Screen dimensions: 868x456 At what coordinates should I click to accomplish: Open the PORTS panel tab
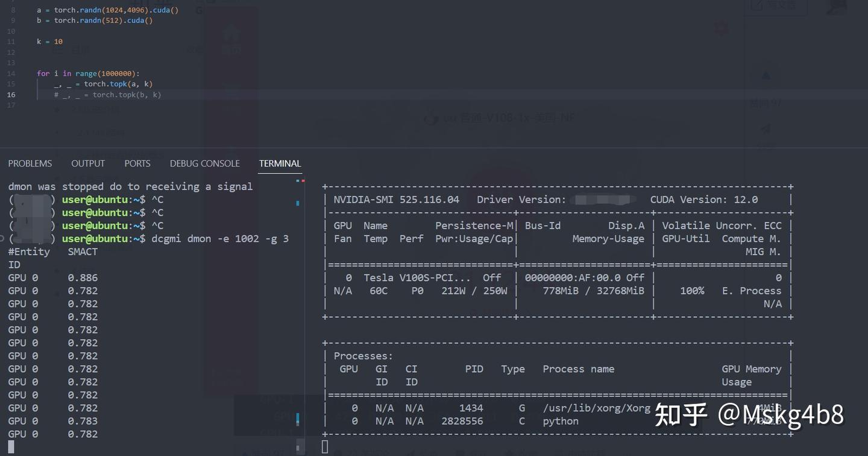137,163
